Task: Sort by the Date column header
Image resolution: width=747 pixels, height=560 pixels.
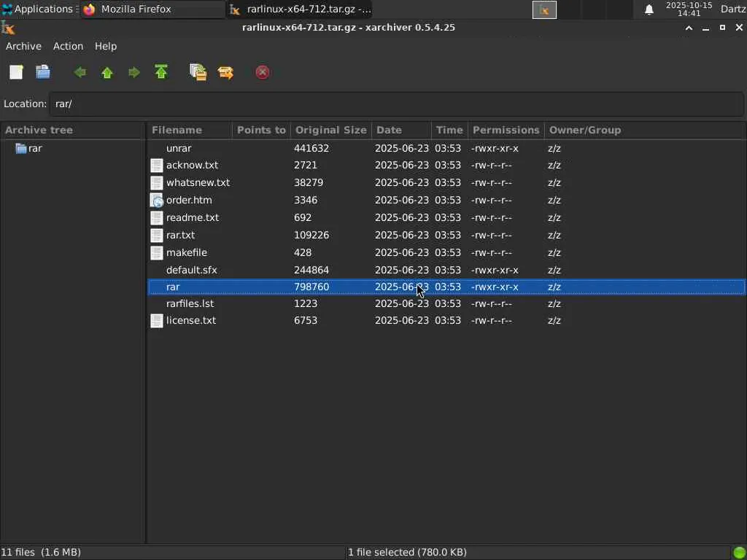Action: tap(401, 130)
